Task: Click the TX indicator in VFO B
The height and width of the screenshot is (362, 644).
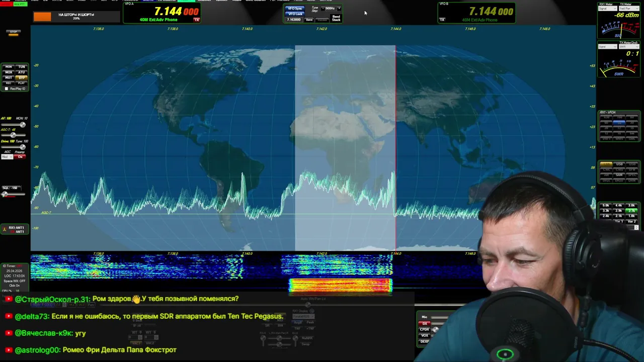Action: click(442, 20)
